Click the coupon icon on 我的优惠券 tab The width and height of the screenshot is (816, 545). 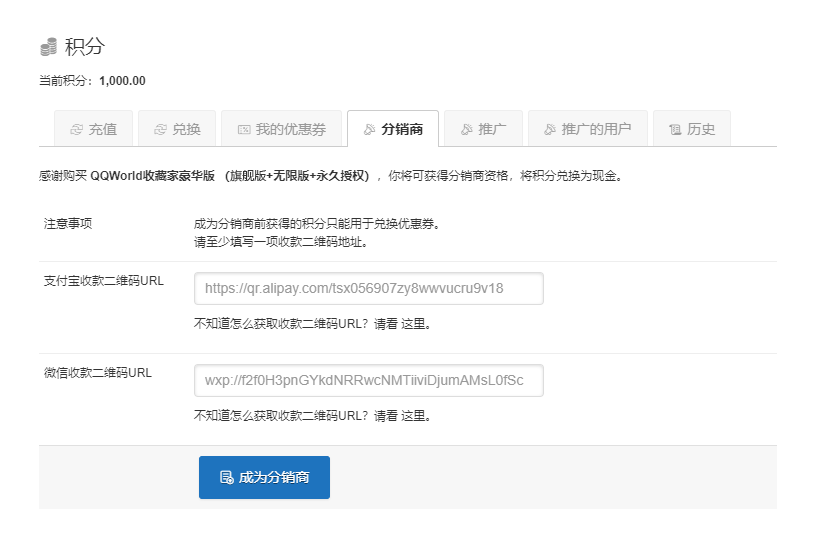point(243,129)
